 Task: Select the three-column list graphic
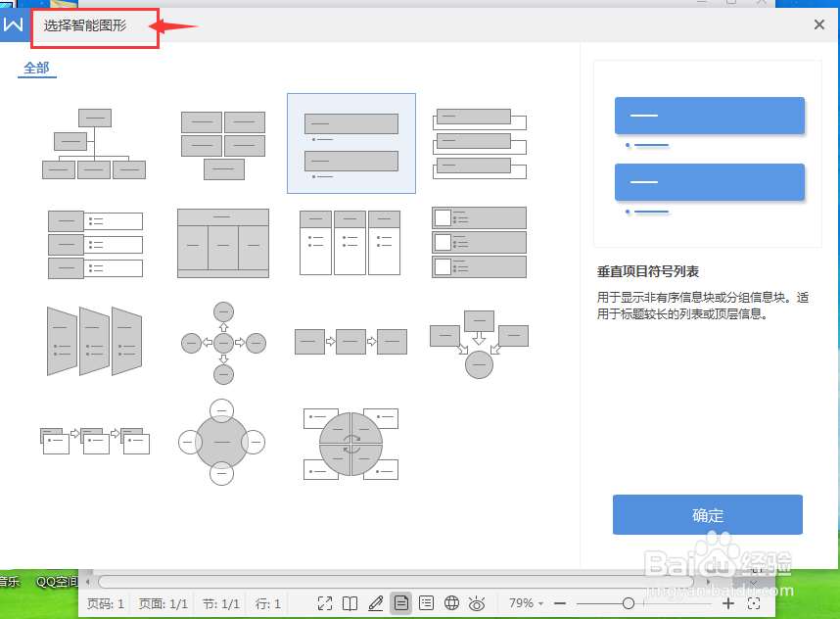[x=350, y=243]
